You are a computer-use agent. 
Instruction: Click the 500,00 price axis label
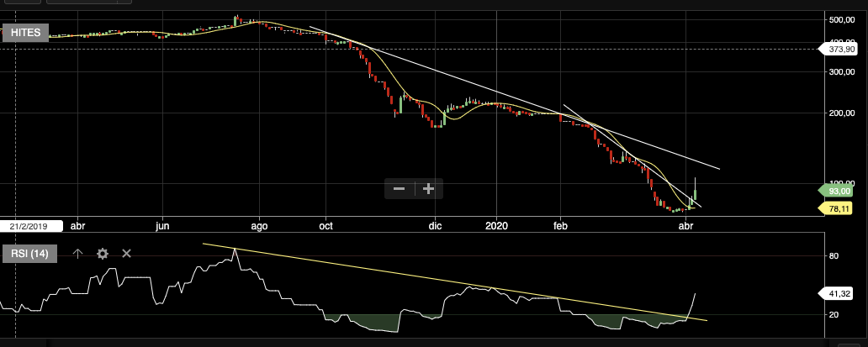coord(842,19)
